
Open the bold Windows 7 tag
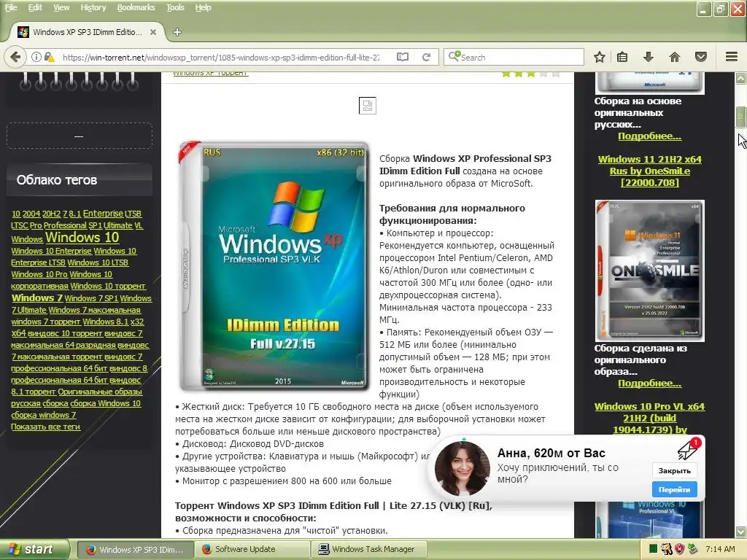[x=37, y=298]
